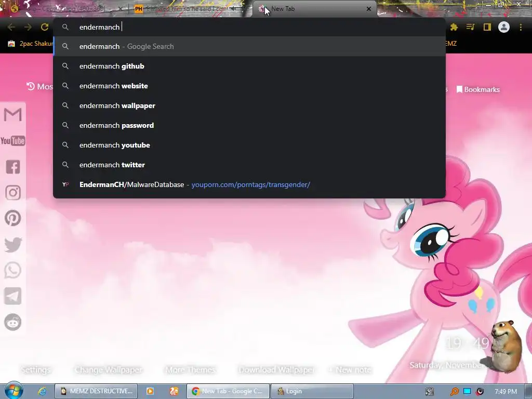
Task: Click the tray icon left of the magnifier
Action: click(430, 392)
